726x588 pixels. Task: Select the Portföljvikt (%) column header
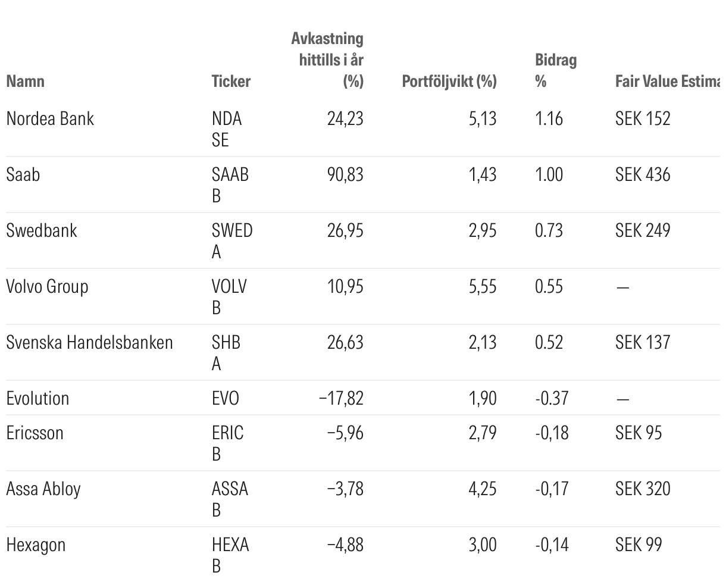[449, 81]
